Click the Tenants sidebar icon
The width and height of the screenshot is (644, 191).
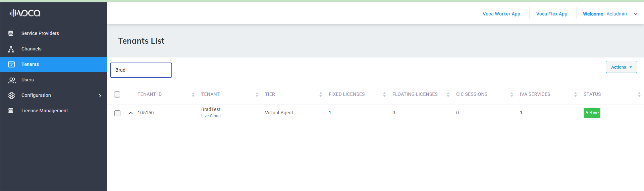(11, 64)
